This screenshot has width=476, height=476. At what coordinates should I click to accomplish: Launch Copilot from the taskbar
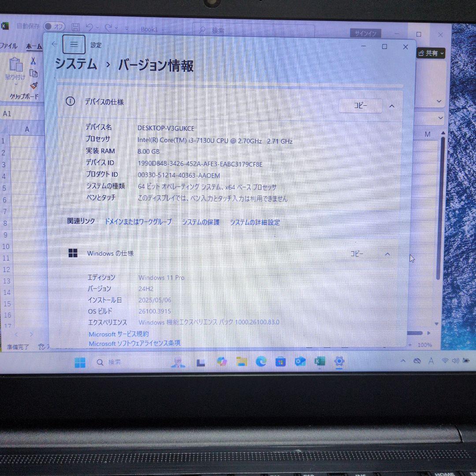(x=222, y=361)
